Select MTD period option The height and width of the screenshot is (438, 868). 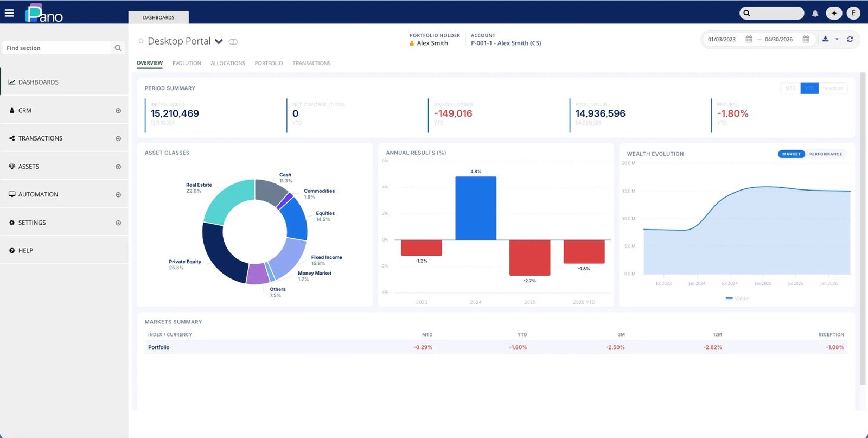[790, 88]
